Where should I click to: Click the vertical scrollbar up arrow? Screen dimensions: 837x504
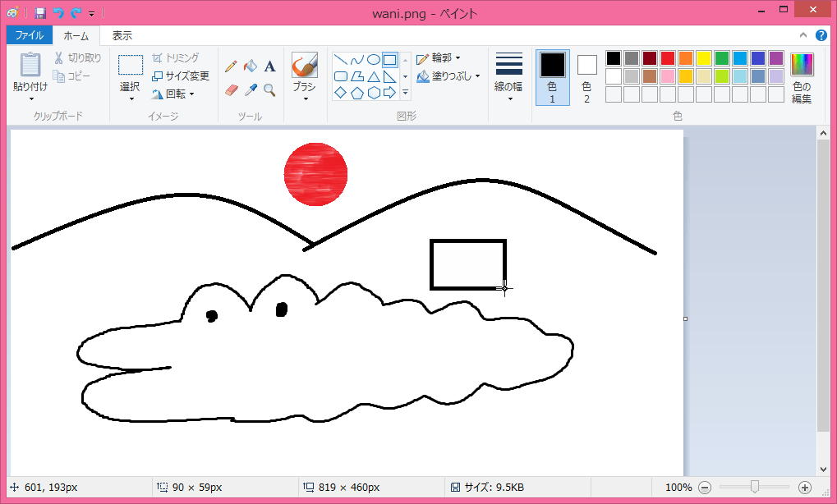click(823, 133)
